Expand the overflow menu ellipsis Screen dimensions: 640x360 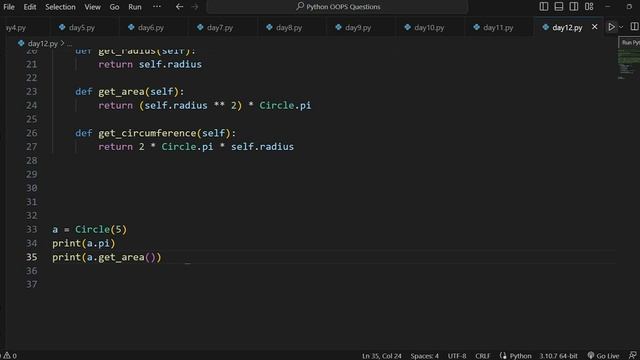pyautogui.click(x=157, y=7)
